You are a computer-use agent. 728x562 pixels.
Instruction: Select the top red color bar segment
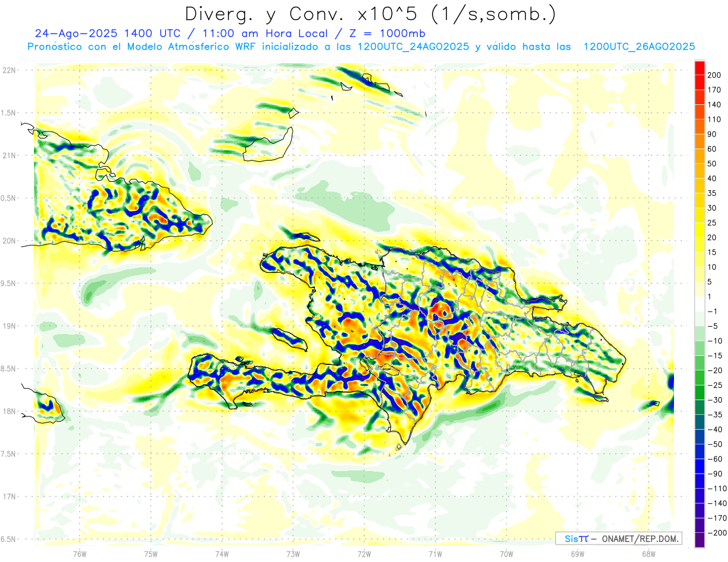[x=699, y=67]
